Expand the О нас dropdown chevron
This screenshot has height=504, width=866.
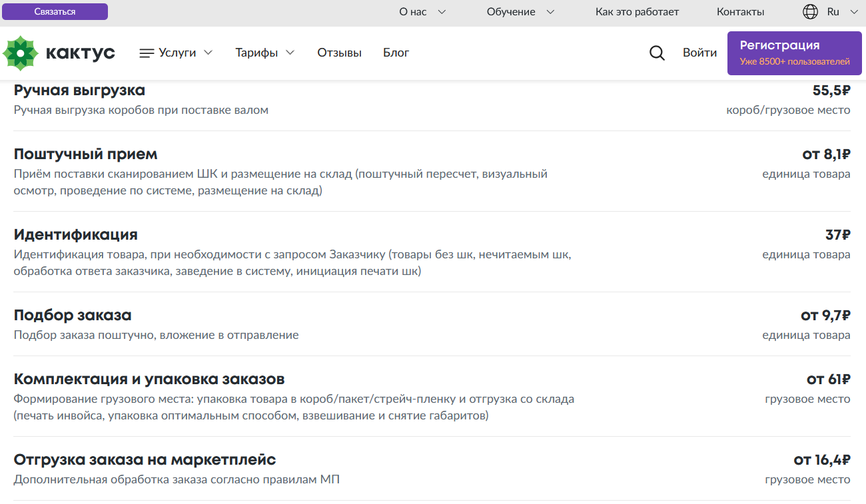pyautogui.click(x=441, y=12)
